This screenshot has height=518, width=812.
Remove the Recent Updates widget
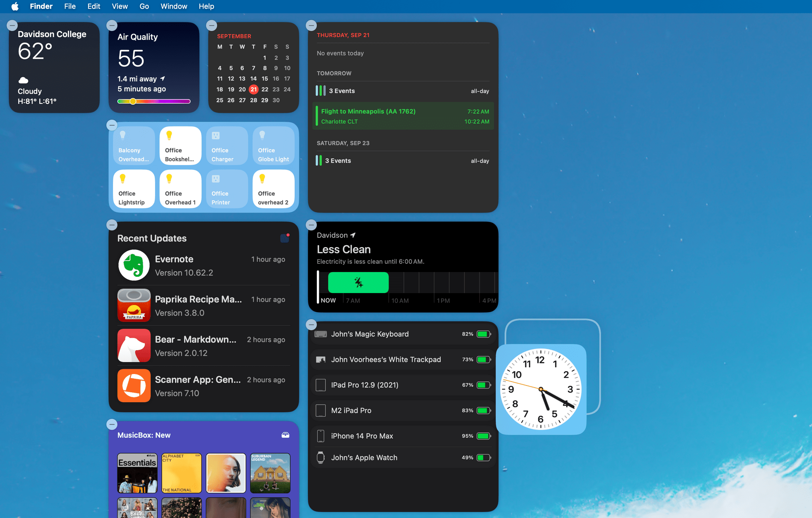112,225
